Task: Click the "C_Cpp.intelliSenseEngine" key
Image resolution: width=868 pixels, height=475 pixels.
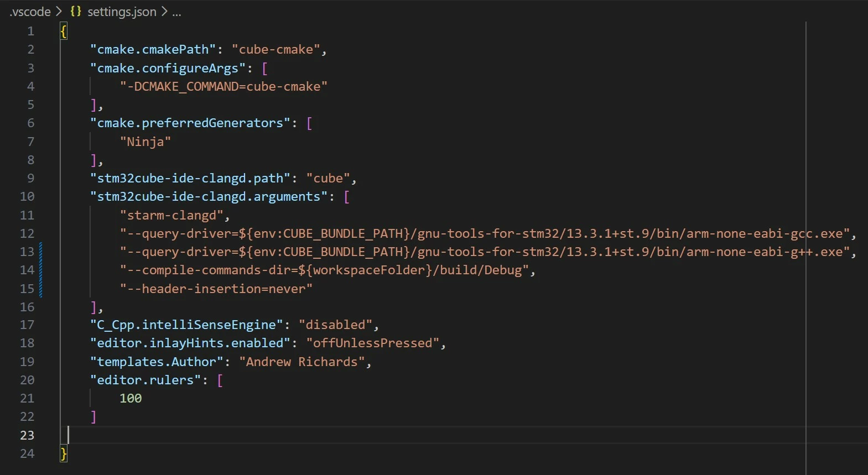Action: [x=186, y=325]
